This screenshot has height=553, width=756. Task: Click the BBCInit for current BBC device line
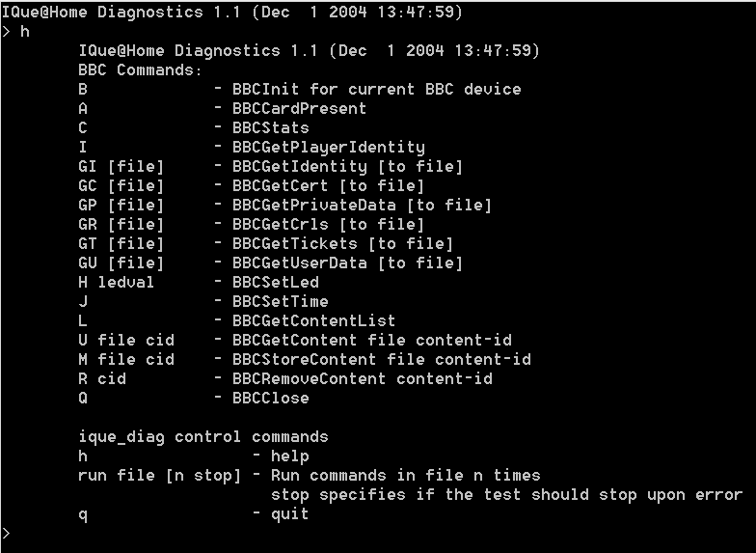tap(376, 89)
